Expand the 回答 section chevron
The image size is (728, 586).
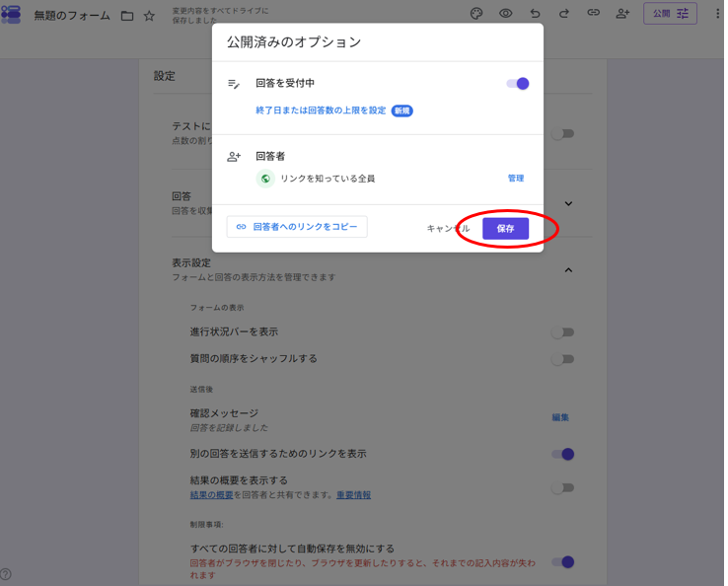click(568, 203)
